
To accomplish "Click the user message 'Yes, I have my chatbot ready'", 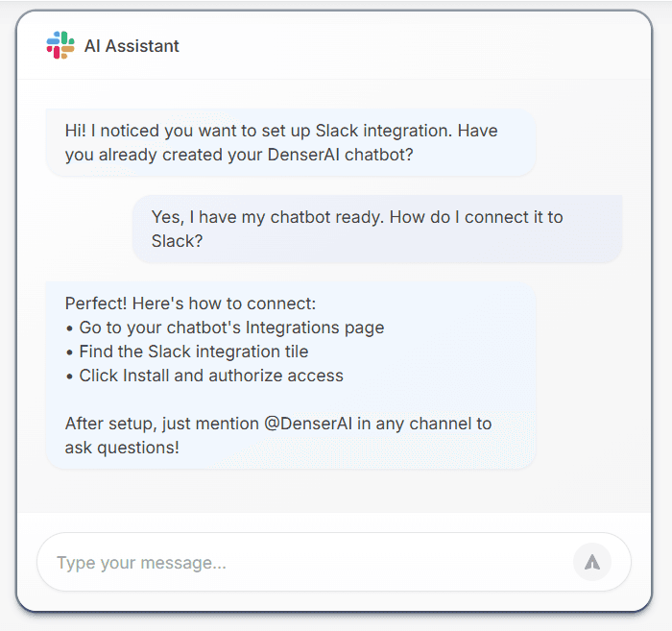I will click(377, 229).
